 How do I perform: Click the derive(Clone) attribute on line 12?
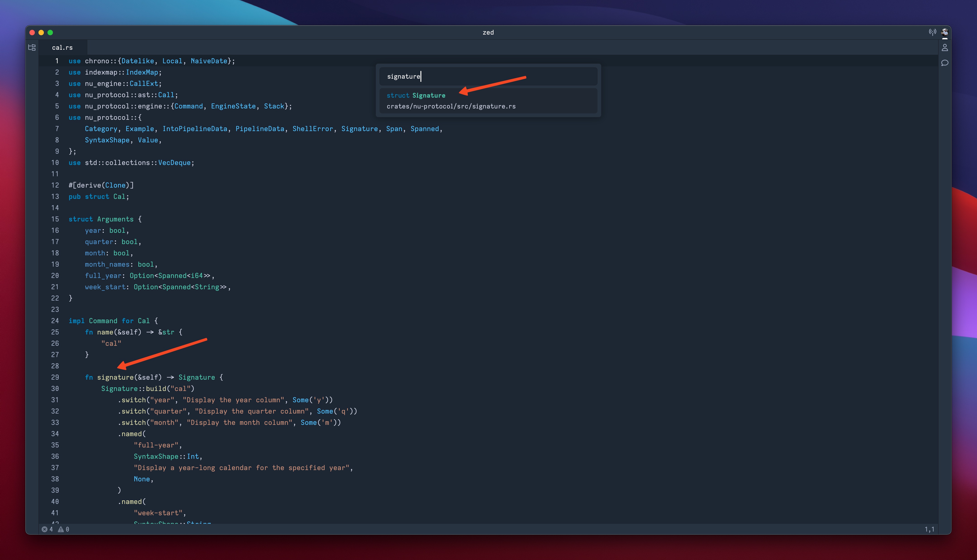tap(101, 185)
